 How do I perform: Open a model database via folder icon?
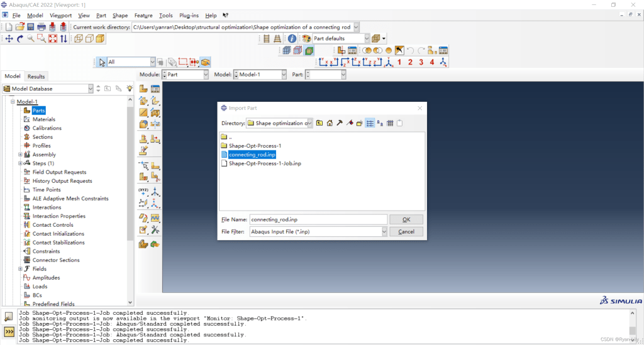click(19, 27)
